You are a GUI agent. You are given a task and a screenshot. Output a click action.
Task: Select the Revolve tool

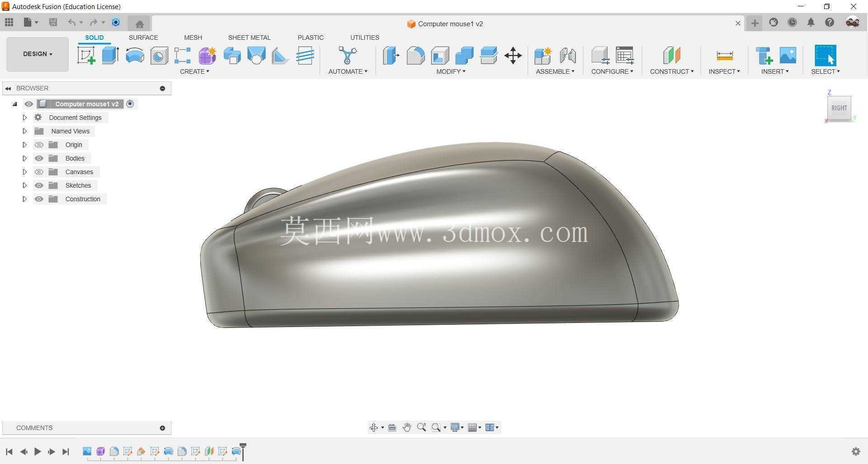pos(135,56)
